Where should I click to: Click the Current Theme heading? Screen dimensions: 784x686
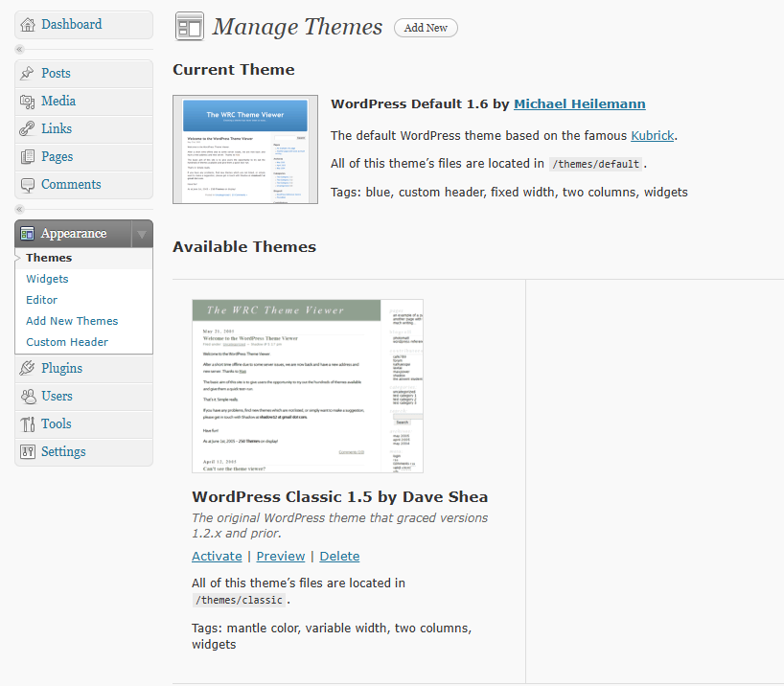point(234,70)
